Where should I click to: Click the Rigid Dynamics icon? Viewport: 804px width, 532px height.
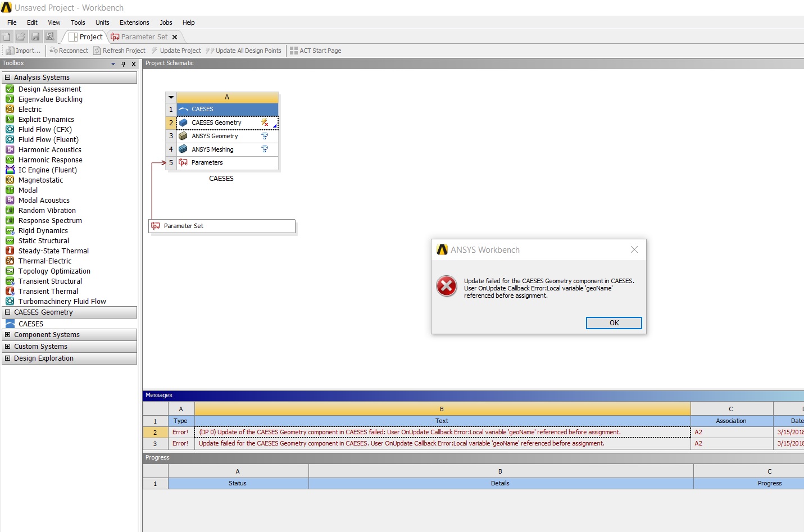pos(10,230)
